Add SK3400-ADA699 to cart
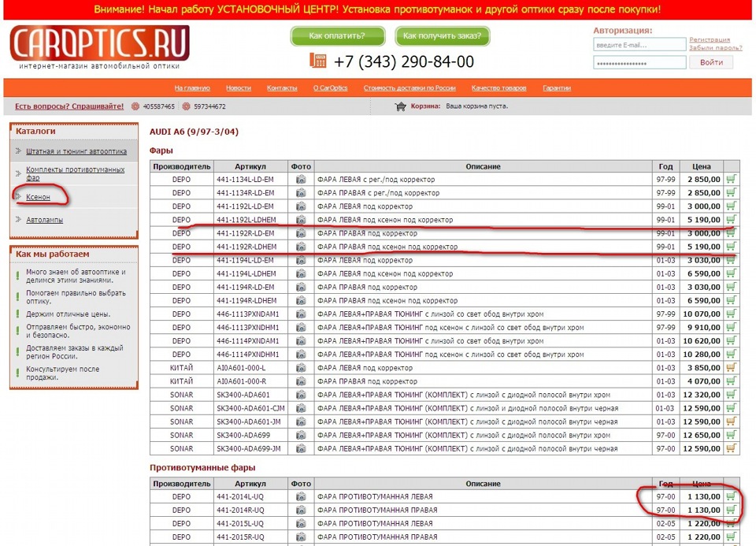The image size is (756, 546). click(731, 435)
